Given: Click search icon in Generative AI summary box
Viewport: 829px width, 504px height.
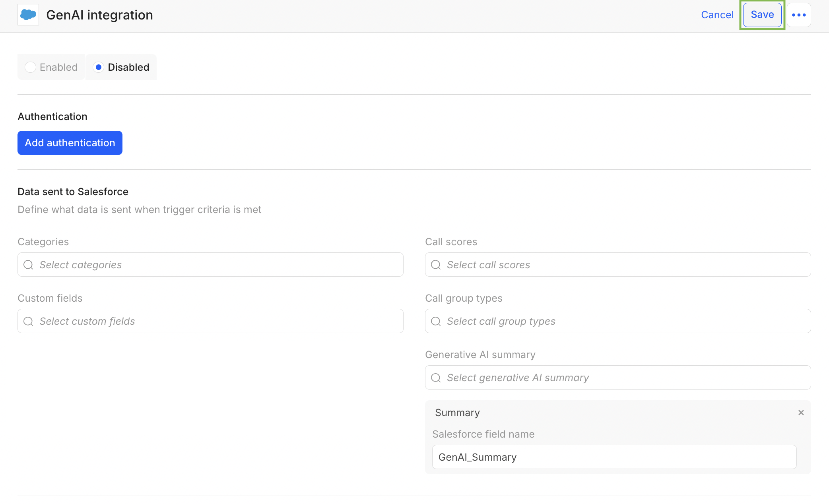Looking at the screenshot, I should pyautogui.click(x=436, y=378).
